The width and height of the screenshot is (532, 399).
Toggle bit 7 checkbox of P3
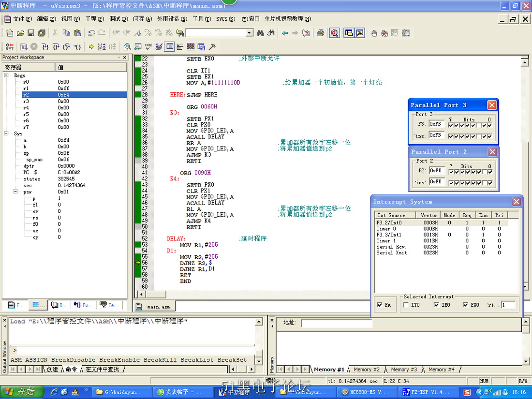coord(451,126)
